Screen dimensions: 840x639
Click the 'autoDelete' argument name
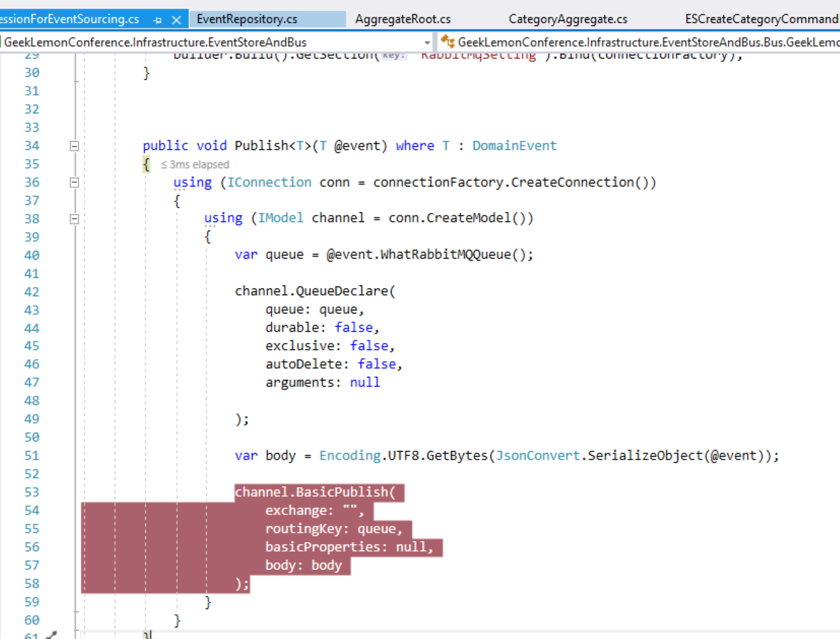click(x=304, y=365)
